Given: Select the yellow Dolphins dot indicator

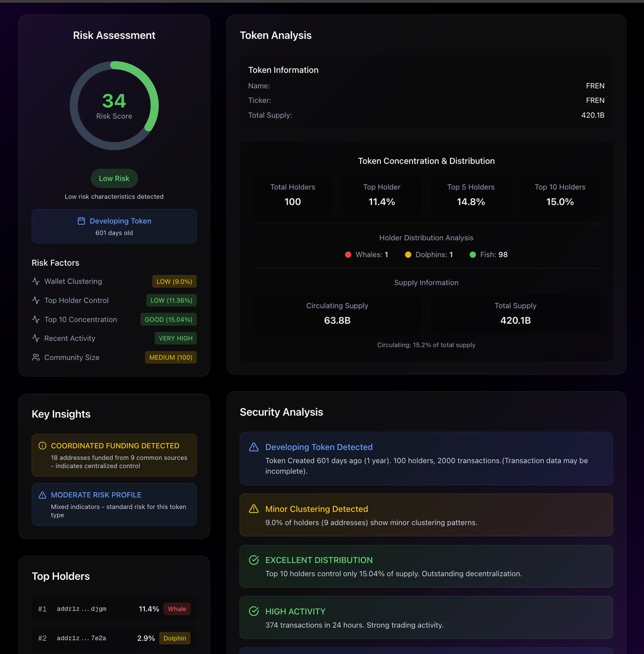Looking at the screenshot, I should (x=408, y=255).
